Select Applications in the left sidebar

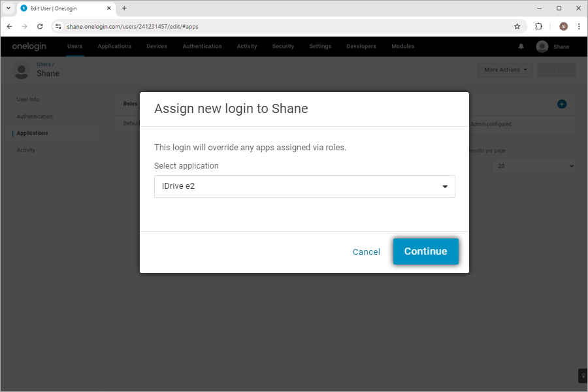(32, 133)
